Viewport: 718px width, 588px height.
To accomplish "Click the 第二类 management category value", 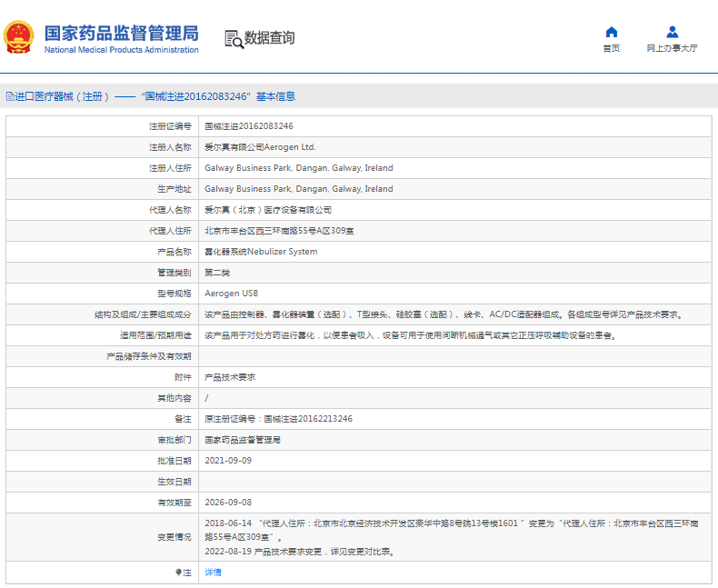I will pos(217,273).
